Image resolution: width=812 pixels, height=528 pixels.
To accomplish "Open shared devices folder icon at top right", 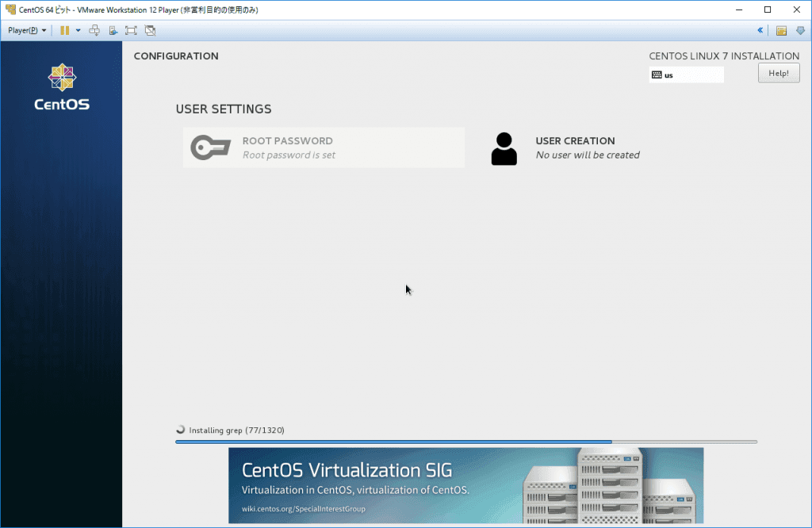I will pyautogui.click(x=781, y=30).
